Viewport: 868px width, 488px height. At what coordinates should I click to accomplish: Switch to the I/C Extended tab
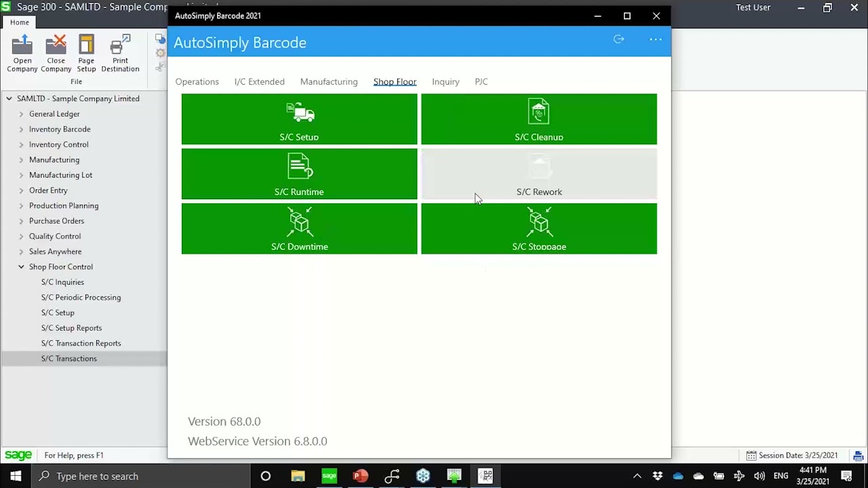pyautogui.click(x=259, y=81)
